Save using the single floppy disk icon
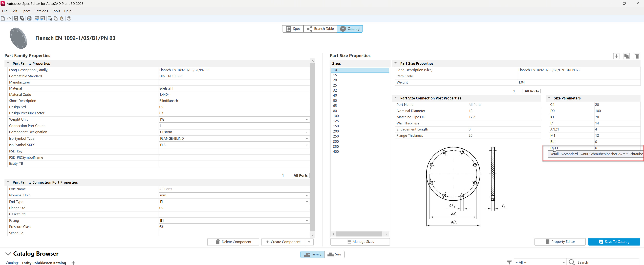This screenshot has height=265, width=644. click(16, 18)
